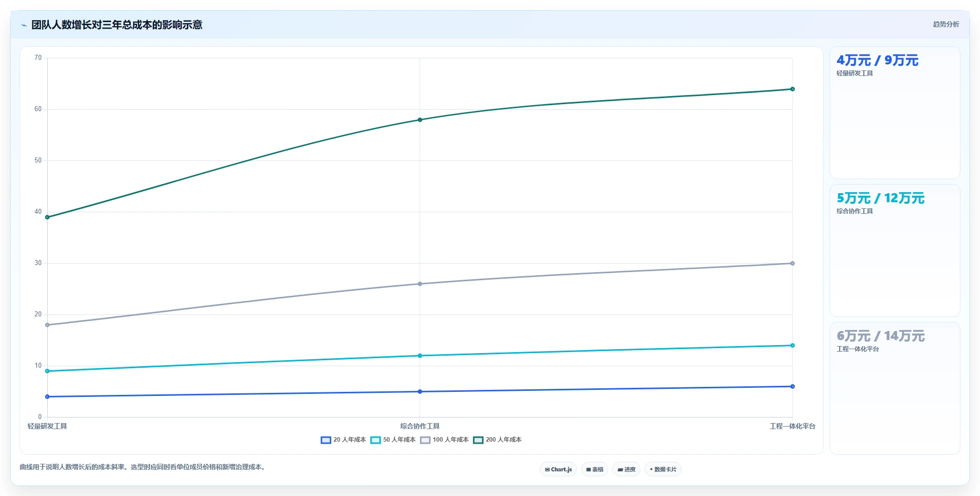Click the 数据卡片 tag
The image size is (980, 496).
[663, 469]
